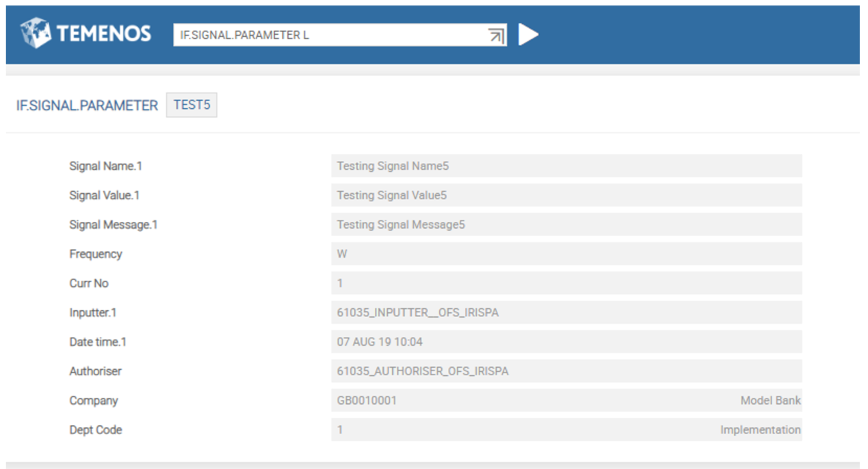Click the Frequency field label
868x469 pixels.
coord(96,254)
